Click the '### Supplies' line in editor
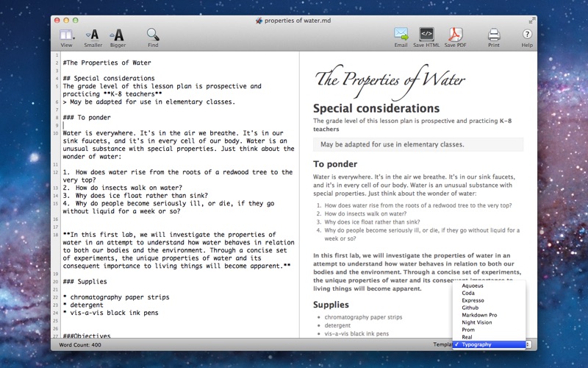This screenshot has height=368, width=588. pos(85,282)
